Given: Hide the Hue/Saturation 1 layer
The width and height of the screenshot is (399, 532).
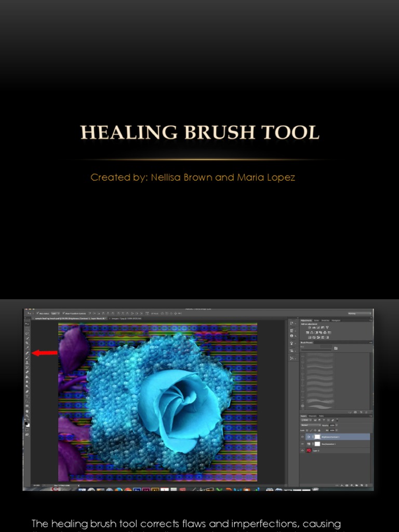Looking at the screenshot, I should tap(302, 444).
